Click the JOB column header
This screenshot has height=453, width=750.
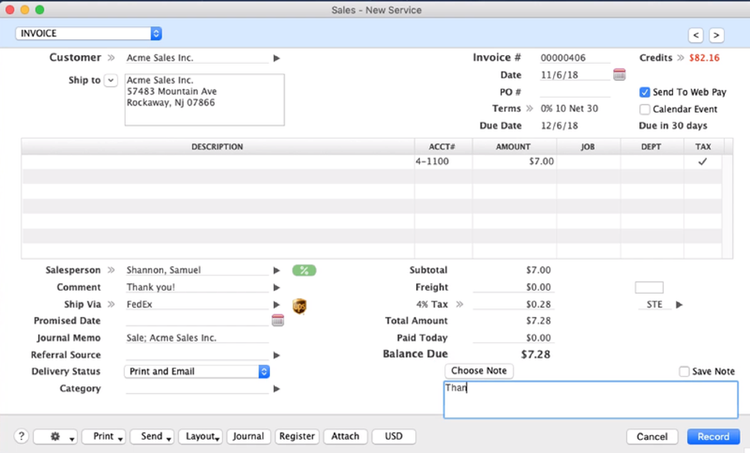(588, 147)
